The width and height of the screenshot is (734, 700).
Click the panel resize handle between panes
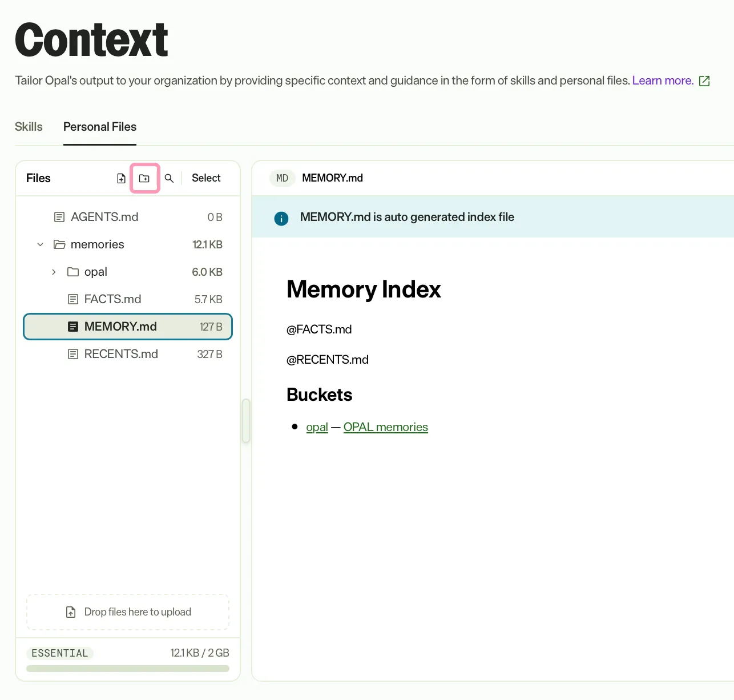click(246, 421)
